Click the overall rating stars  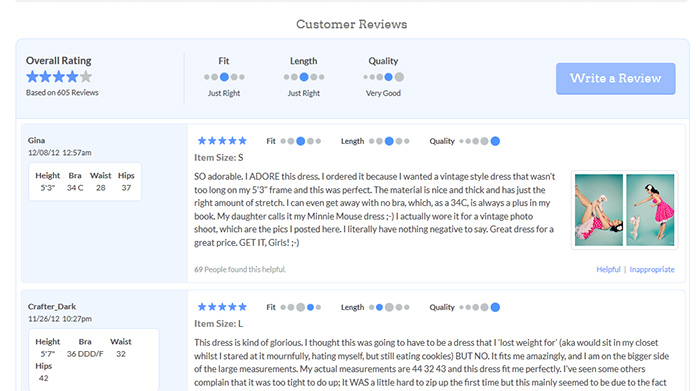[x=59, y=77]
